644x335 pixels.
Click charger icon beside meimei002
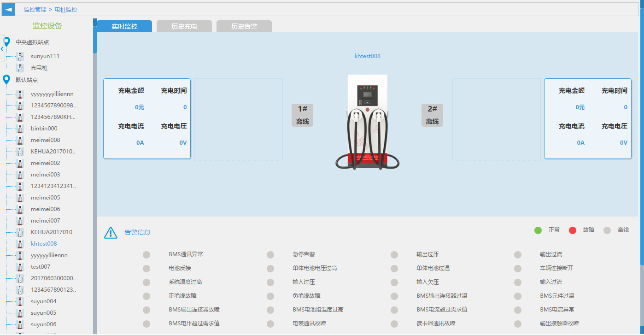[20, 163]
